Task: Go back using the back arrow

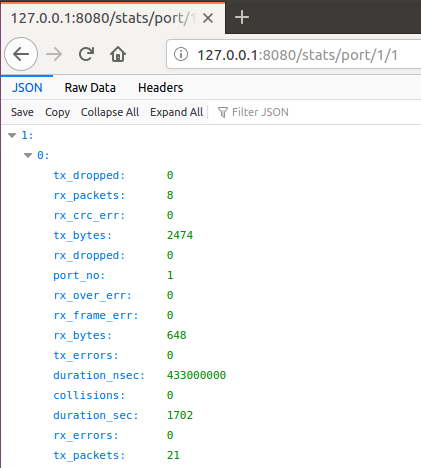Action: point(21,54)
